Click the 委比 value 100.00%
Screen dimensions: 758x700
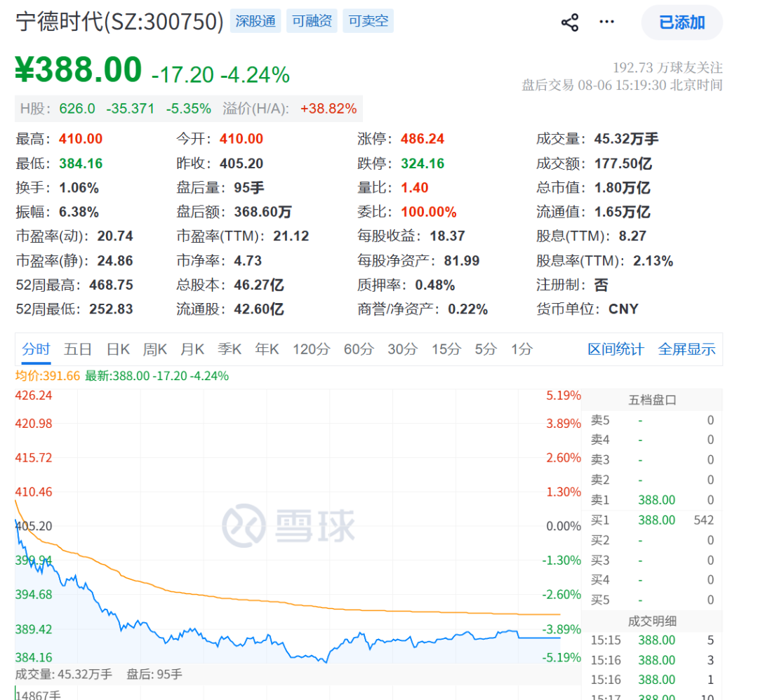[428, 212]
